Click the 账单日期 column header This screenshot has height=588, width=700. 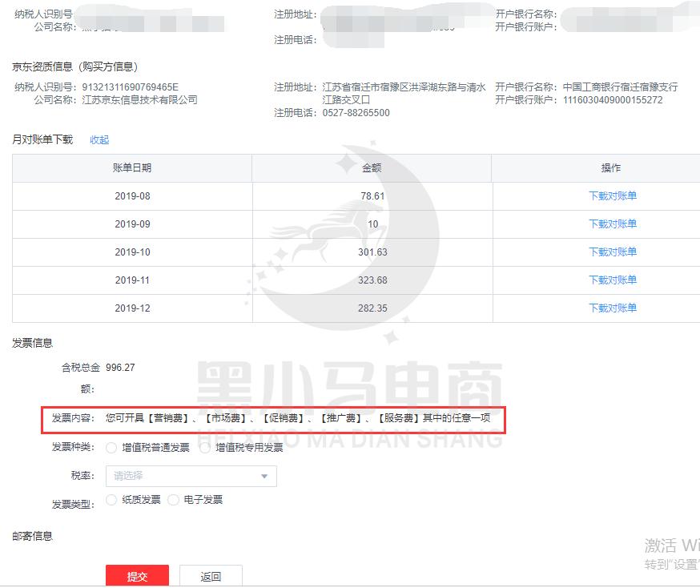tap(131, 167)
